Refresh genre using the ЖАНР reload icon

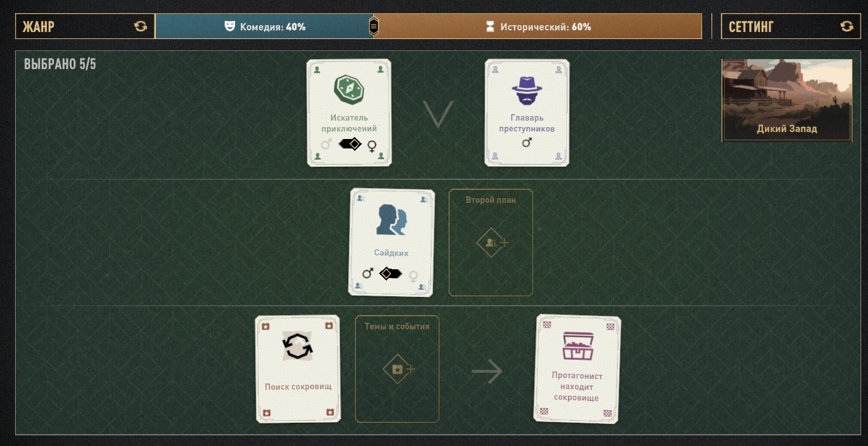pyautogui.click(x=140, y=26)
